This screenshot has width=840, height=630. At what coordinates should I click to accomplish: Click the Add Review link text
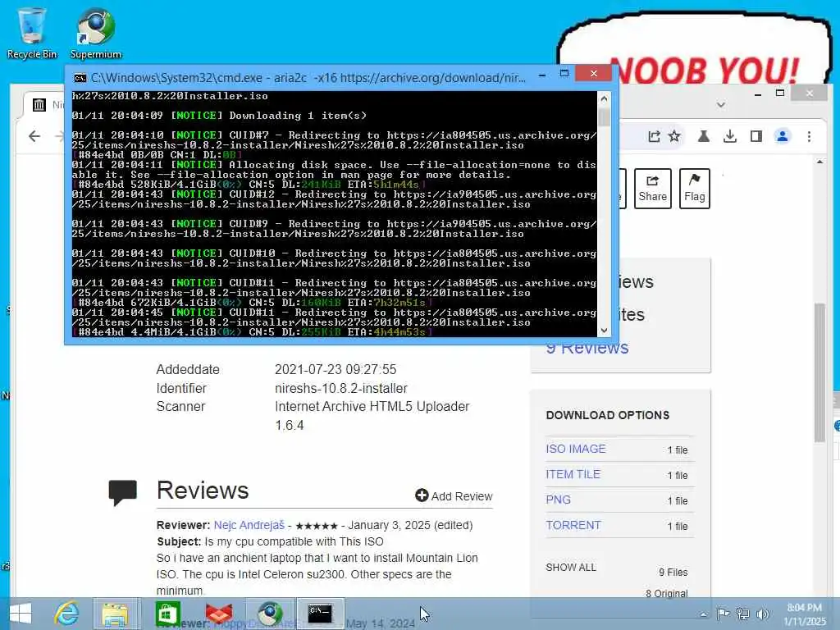(462, 496)
